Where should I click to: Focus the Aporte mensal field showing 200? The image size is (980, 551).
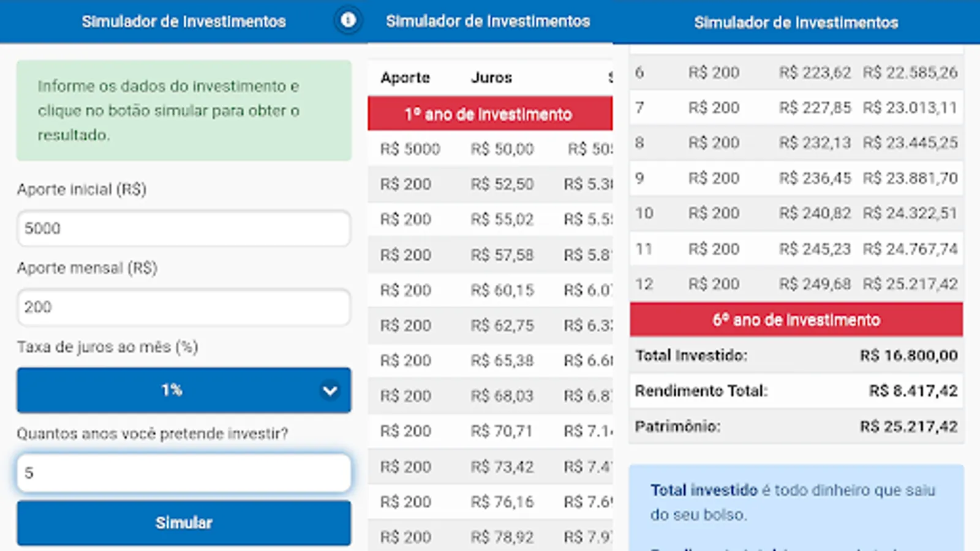pos(184,307)
